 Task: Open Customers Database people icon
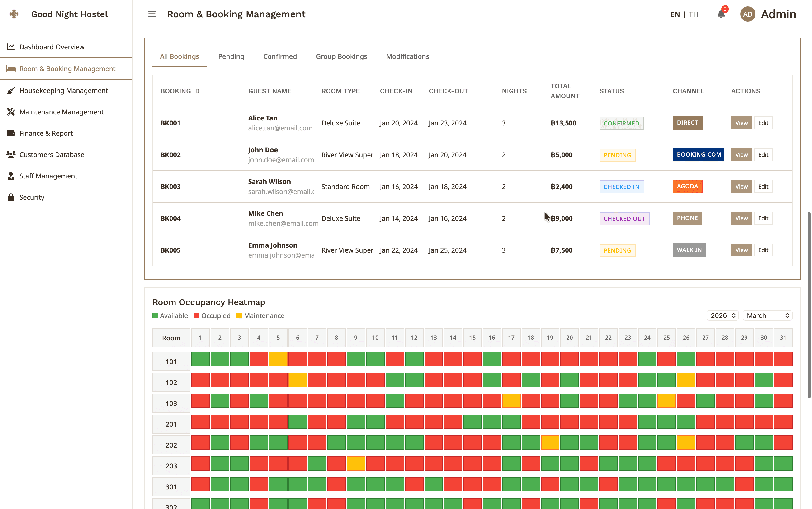(11, 154)
